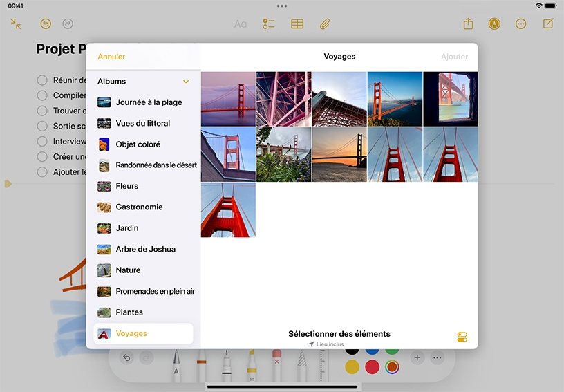Open drawing palette ellipsis menu

(x=437, y=357)
